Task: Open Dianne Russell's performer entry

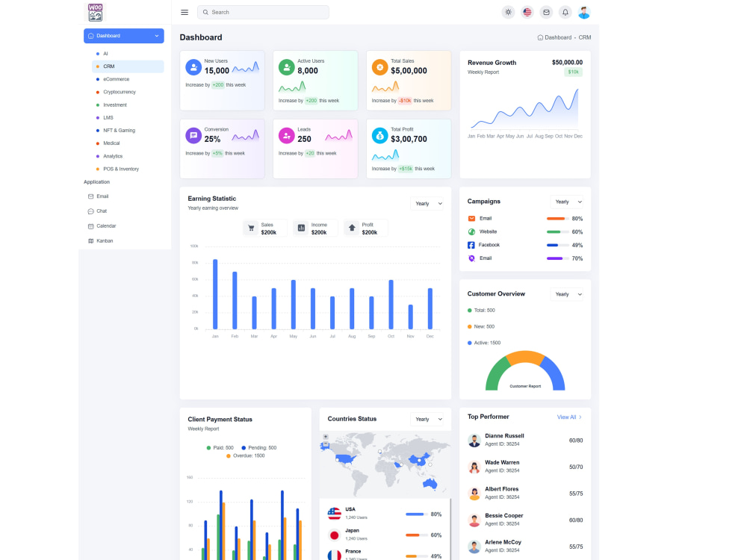Action: point(525,441)
